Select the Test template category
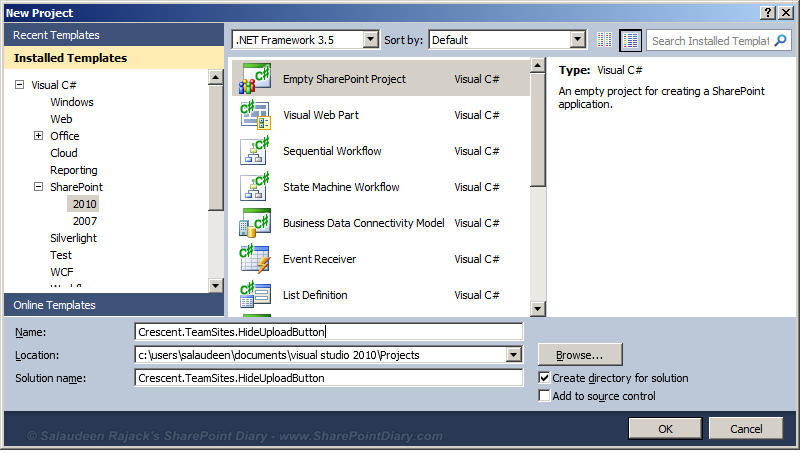 61,255
